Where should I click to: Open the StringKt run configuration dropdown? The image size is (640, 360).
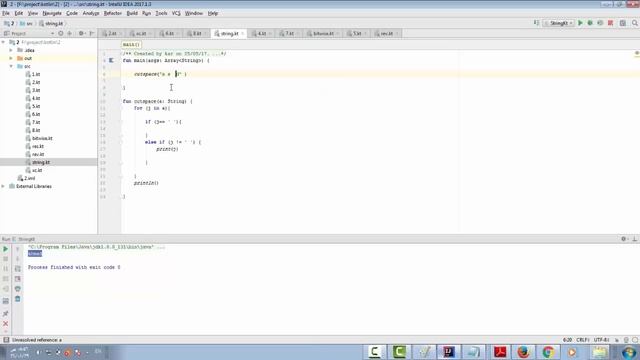559,23
